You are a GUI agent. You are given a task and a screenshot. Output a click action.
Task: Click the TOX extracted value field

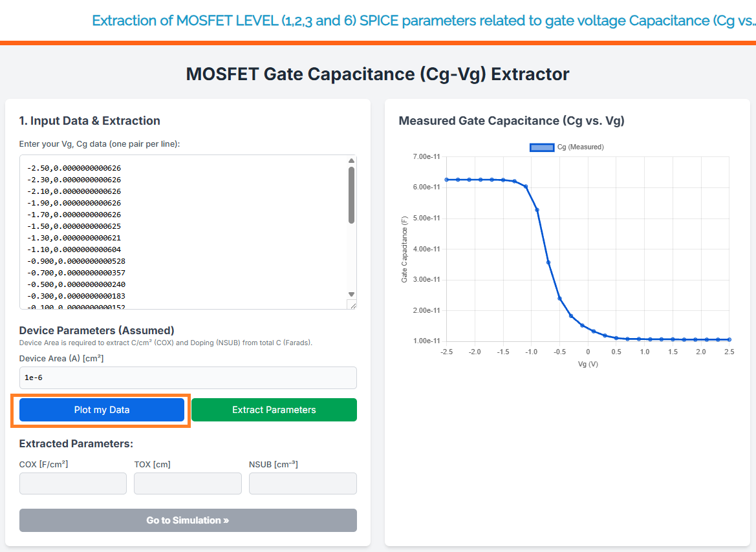click(x=188, y=483)
